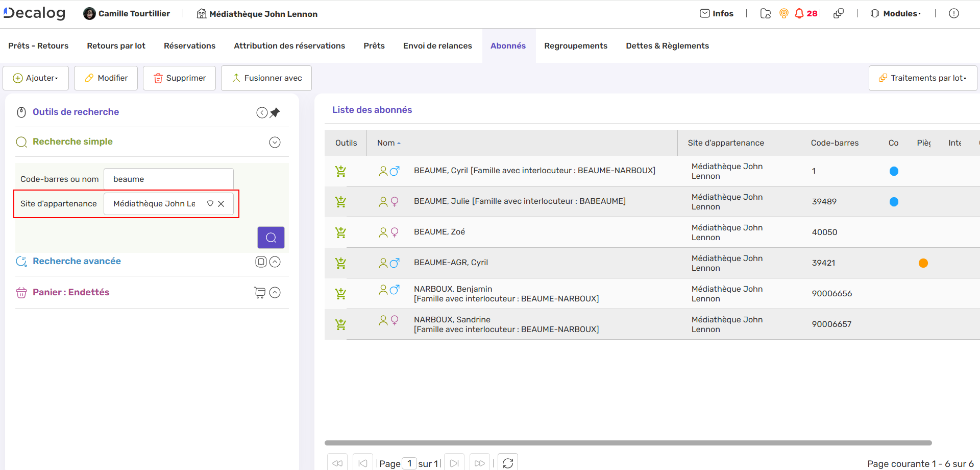
Task: Open the basket cart icon for Endettés
Action: (x=260, y=292)
